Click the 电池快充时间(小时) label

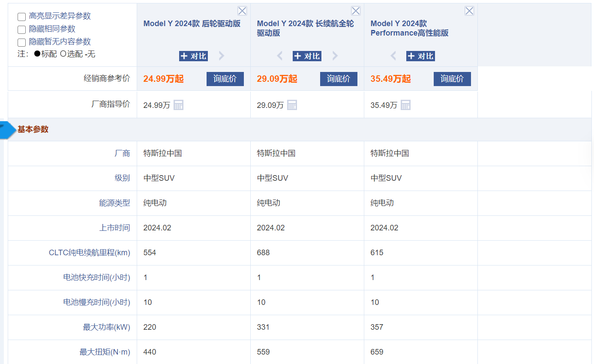(x=97, y=277)
